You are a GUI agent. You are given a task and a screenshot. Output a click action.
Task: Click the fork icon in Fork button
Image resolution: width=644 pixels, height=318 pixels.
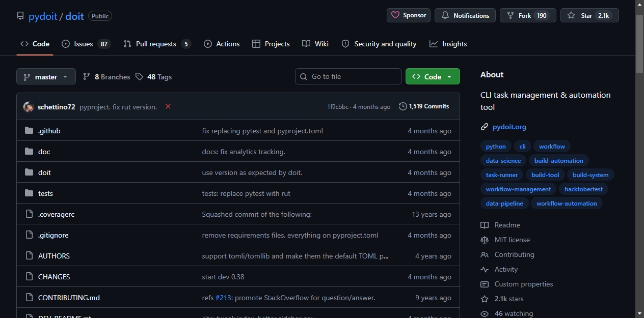point(510,15)
